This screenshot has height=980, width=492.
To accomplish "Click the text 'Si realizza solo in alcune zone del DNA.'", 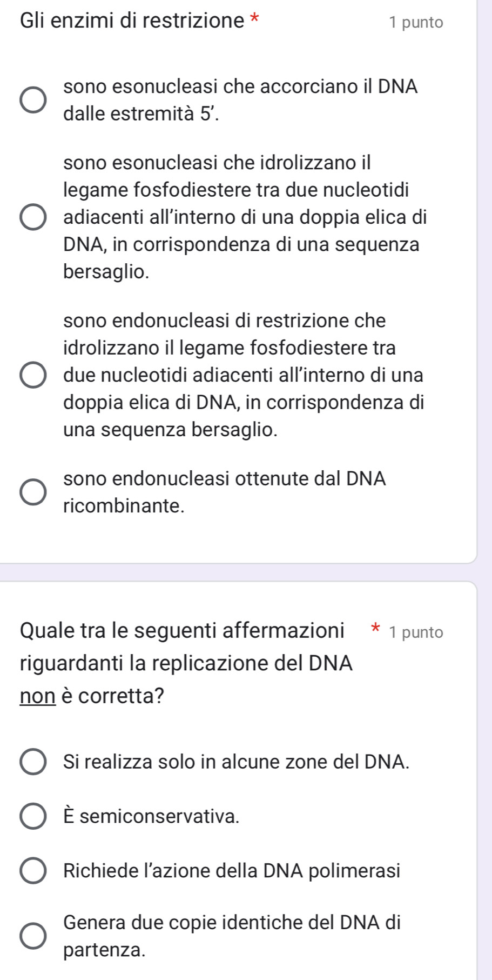I will 236,762.
